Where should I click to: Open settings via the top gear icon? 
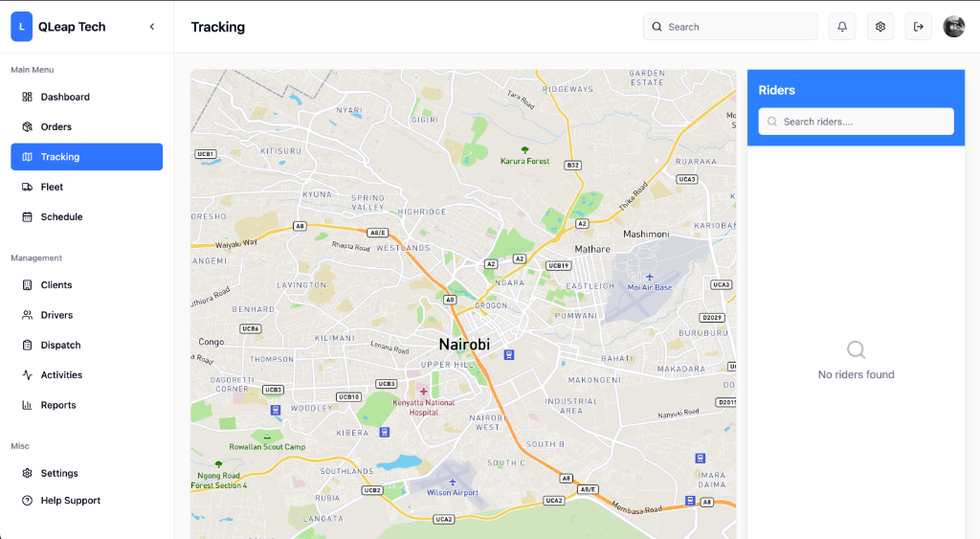tap(880, 27)
